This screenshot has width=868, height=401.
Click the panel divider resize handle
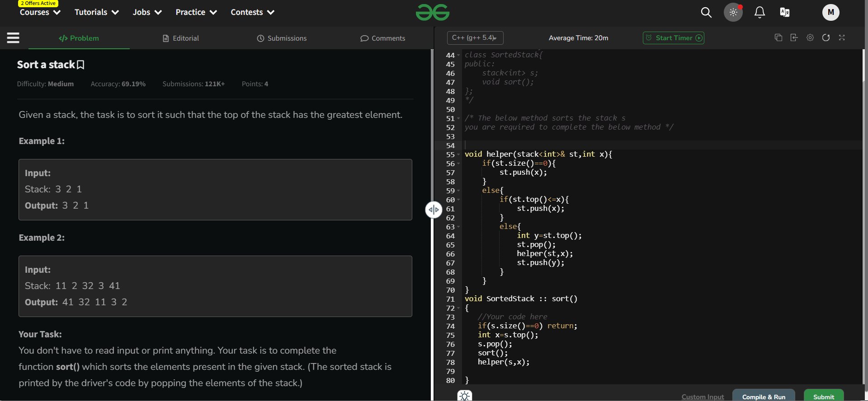(x=434, y=210)
